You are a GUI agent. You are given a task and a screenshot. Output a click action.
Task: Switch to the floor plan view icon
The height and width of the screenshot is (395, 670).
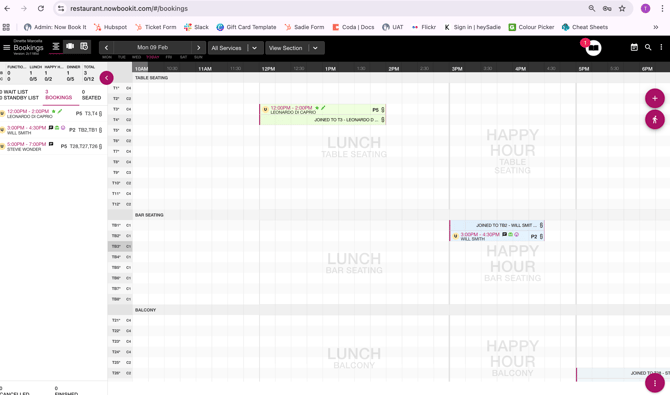(x=70, y=46)
